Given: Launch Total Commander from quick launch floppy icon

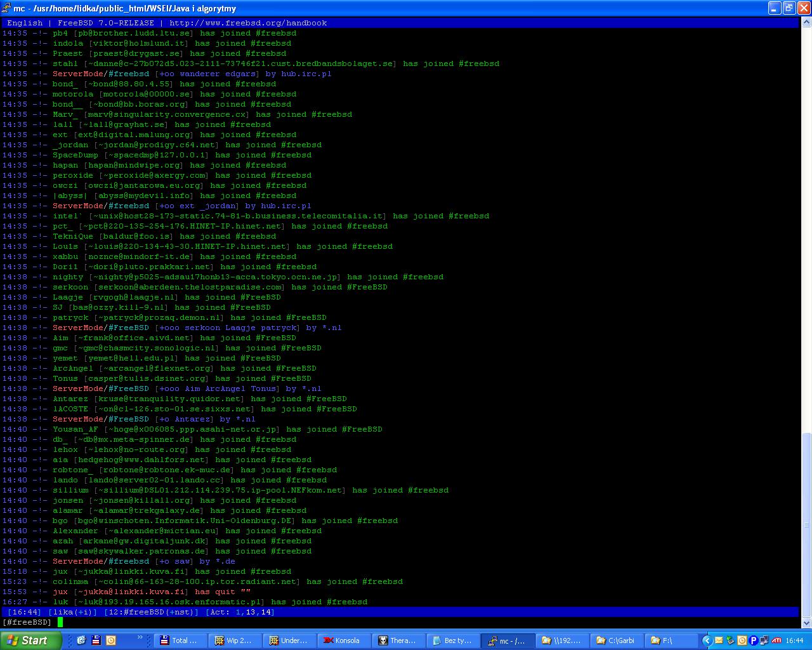Looking at the screenshot, I should tap(96, 640).
